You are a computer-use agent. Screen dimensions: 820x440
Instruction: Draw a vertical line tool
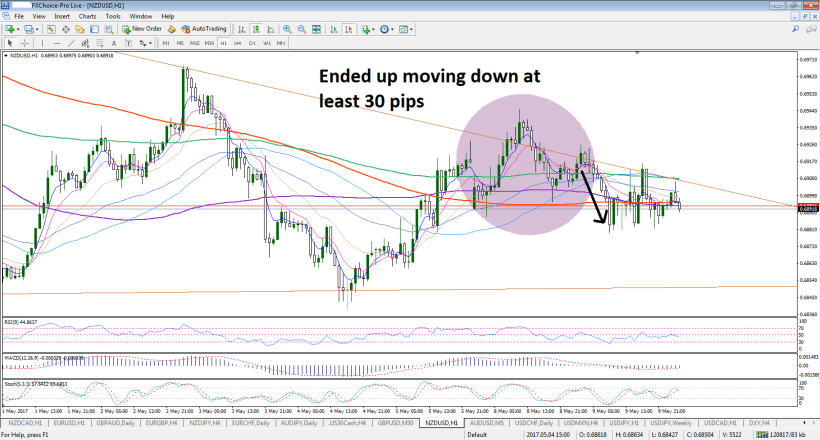point(42,43)
